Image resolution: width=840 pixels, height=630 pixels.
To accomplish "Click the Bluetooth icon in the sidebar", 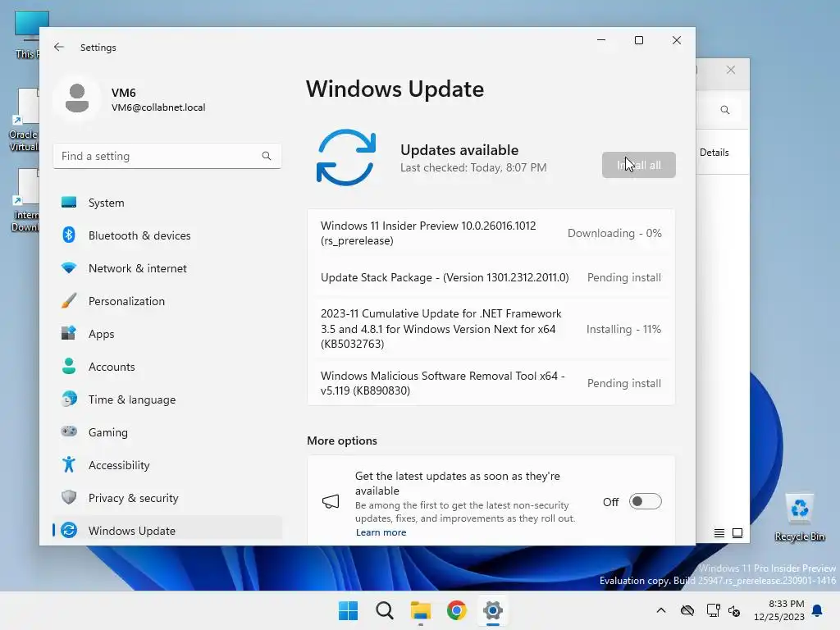I will (69, 235).
